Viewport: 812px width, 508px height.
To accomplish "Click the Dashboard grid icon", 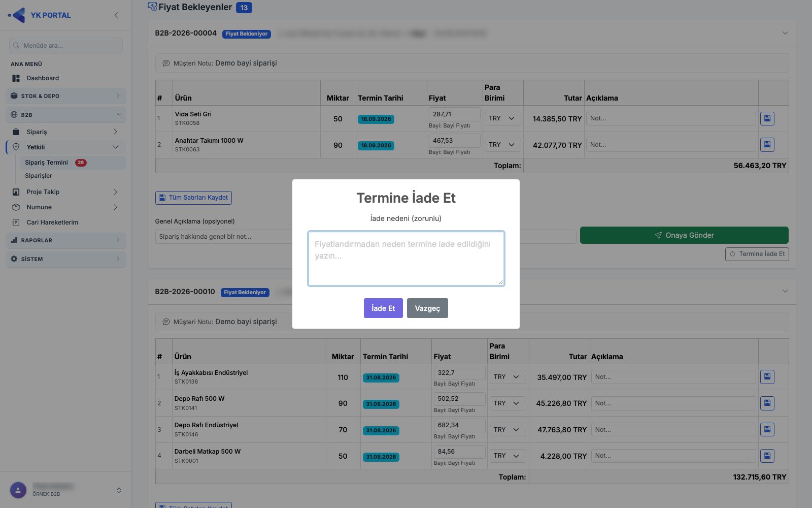I will (x=16, y=78).
